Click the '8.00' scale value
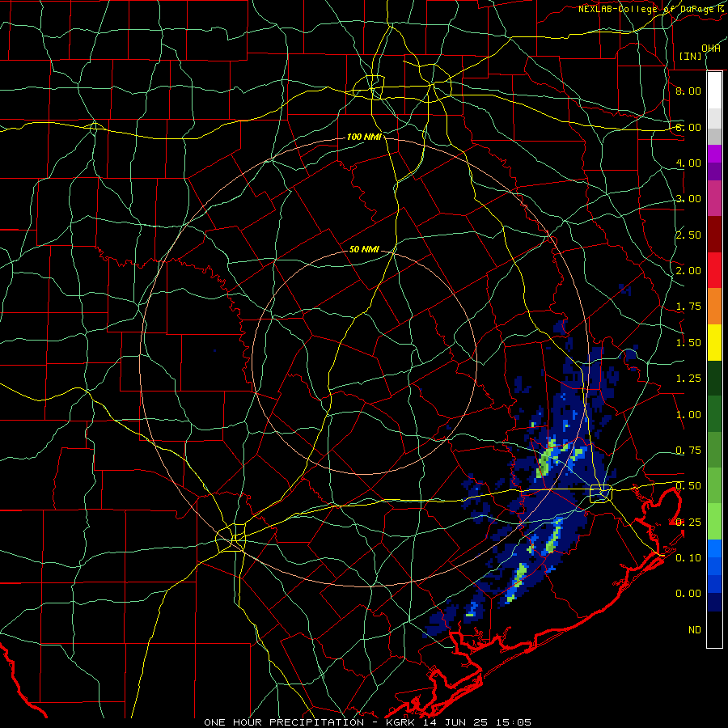Image resolution: width=728 pixels, height=728 pixels. [688, 91]
